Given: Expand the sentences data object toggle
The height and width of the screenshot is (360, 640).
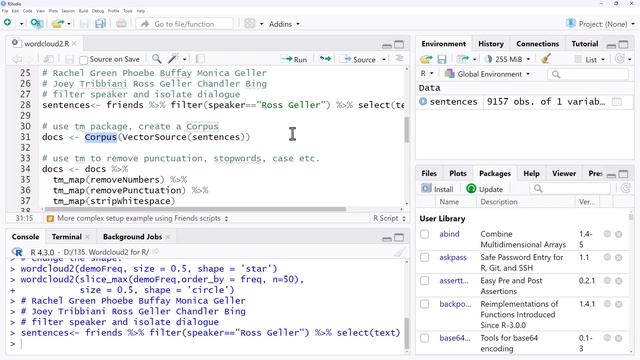Looking at the screenshot, I should (x=423, y=102).
